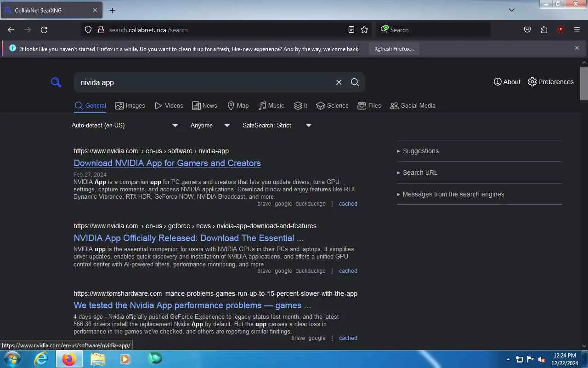
Task: Open cached copy of second result
Action: (348, 271)
